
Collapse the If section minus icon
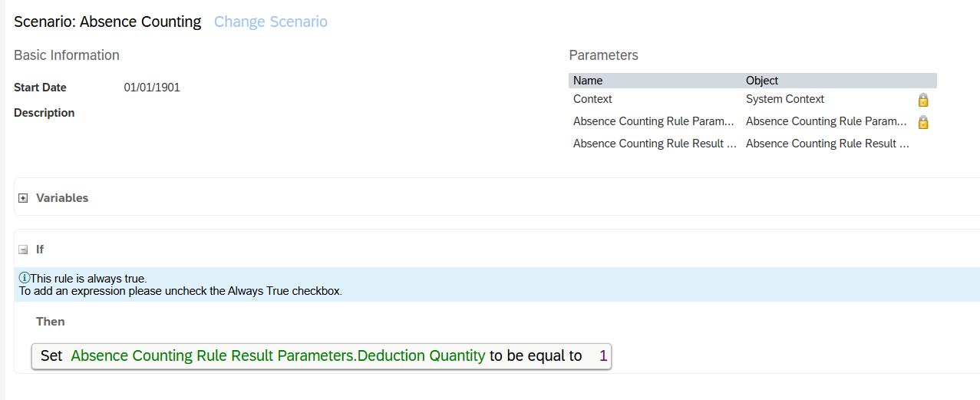coord(23,250)
